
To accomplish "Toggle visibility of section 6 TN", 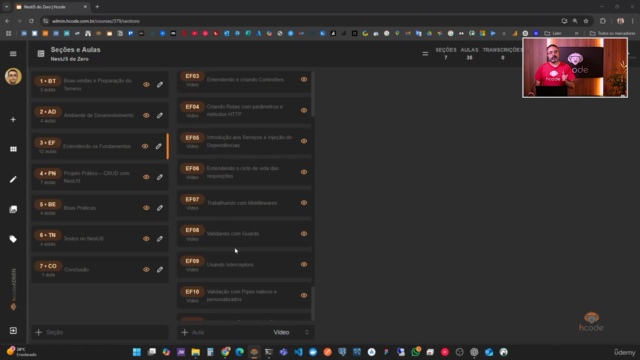I will pyautogui.click(x=146, y=239).
